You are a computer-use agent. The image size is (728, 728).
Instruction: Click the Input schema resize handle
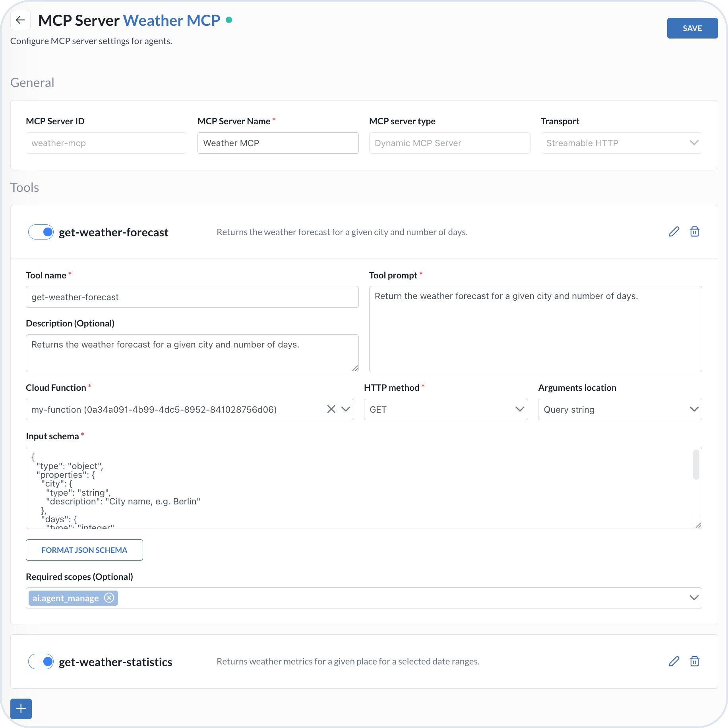coord(698,525)
